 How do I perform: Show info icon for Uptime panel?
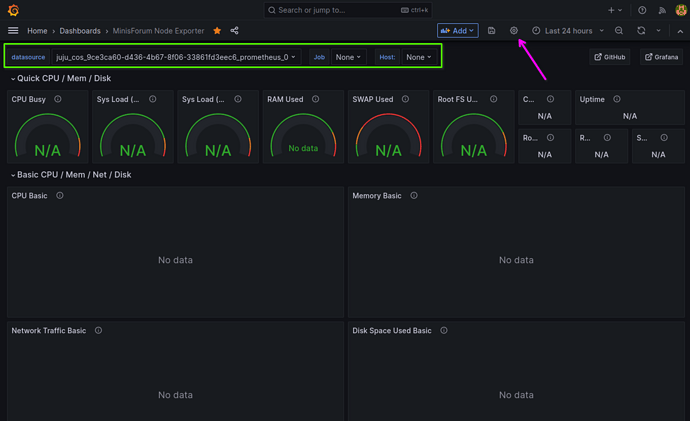tap(617, 99)
